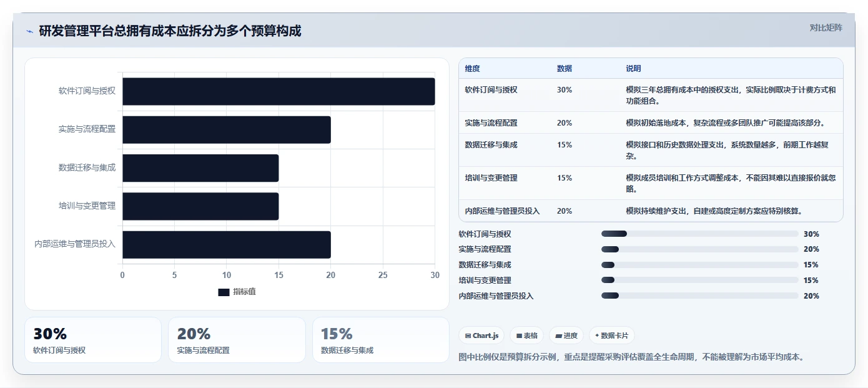Click the 软件订阅与授权 progress bar
Viewport: 868px width, 388px height.
(x=699, y=234)
